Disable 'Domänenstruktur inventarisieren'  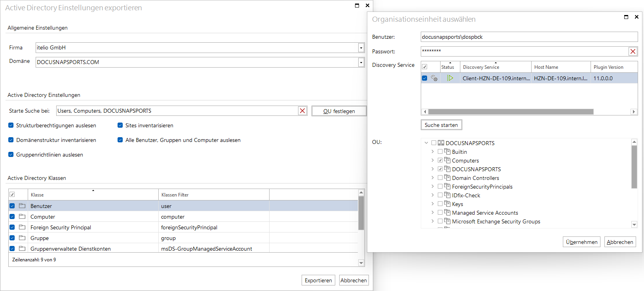tap(11, 140)
